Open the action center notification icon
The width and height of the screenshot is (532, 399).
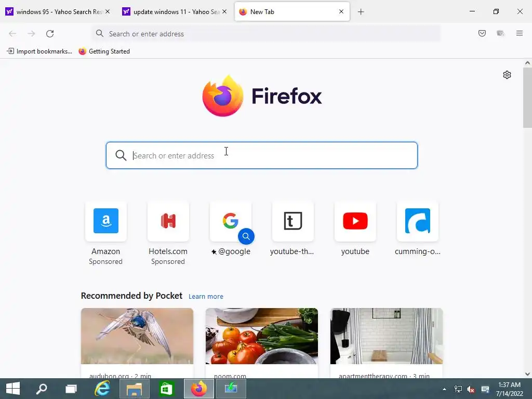tap(485, 390)
